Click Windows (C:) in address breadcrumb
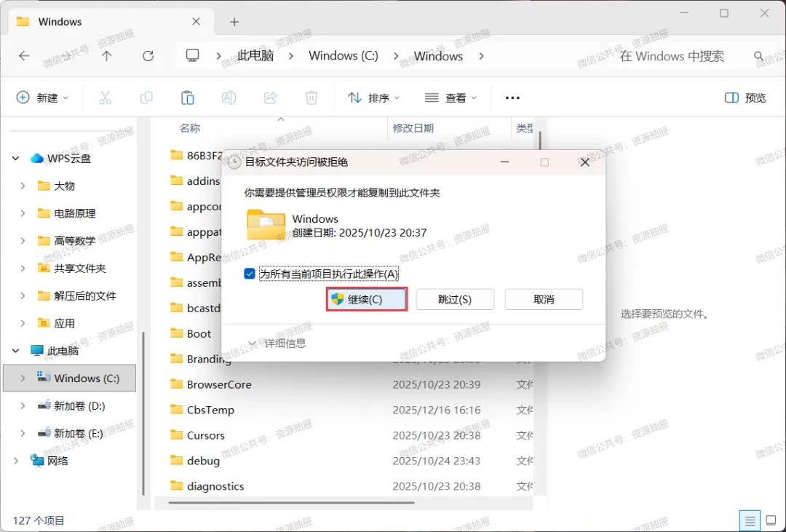786x532 pixels. tap(344, 55)
